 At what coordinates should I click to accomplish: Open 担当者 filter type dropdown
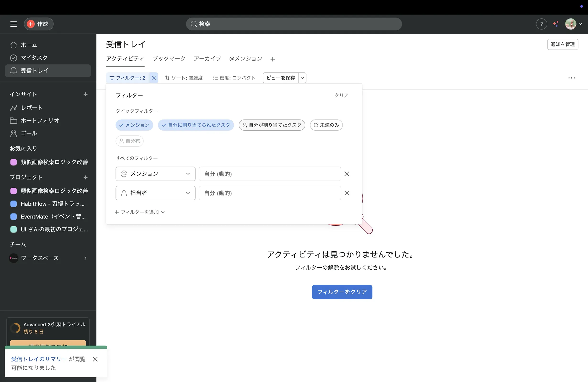(x=155, y=193)
